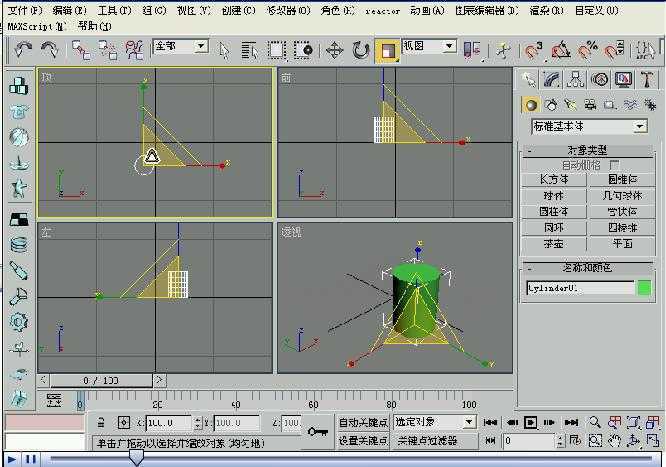Toggle the Spinner Snap icon
666x467 pixels.
614,51
